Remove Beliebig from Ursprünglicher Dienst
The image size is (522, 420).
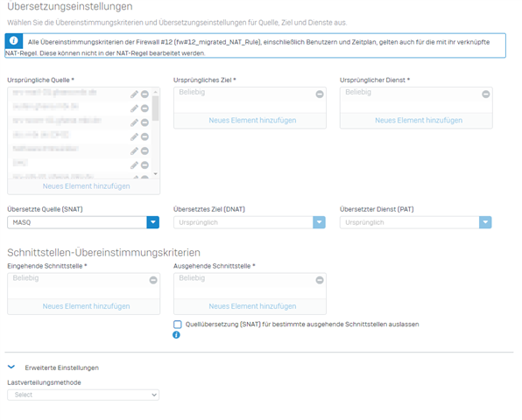[486, 94]
